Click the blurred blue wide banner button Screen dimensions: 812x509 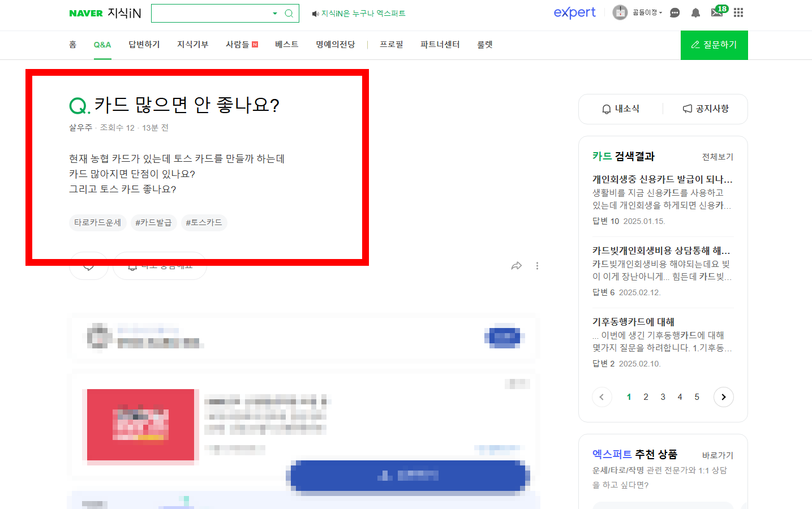408,476
